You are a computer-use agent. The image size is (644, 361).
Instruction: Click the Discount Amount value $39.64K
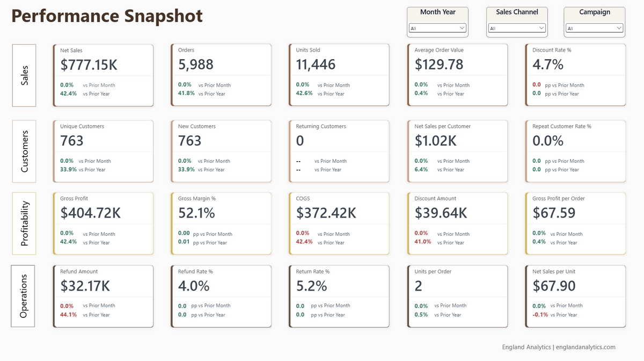pyautogui.click(x=441, y=213)
